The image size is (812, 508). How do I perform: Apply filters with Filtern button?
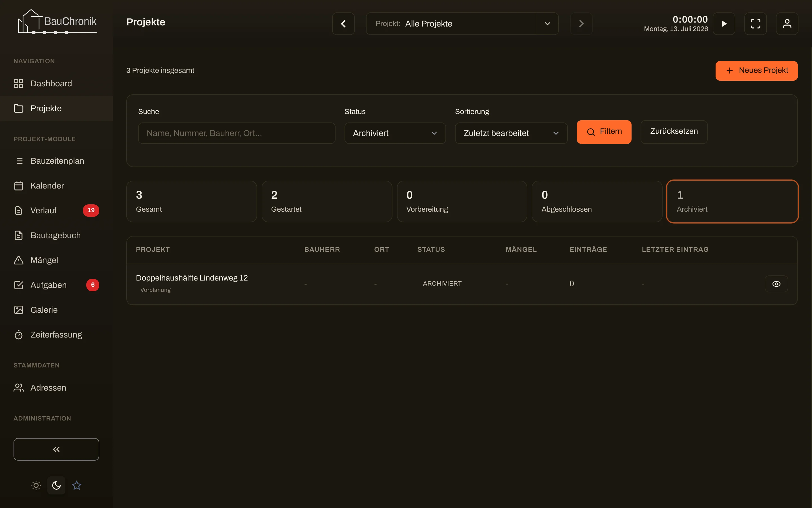tap(604, 132)
